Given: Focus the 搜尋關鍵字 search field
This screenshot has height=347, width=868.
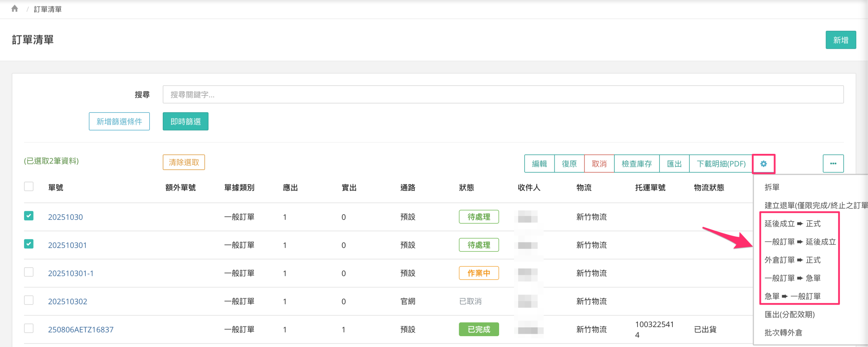Looking at the screenshot, I should (503, 95).
